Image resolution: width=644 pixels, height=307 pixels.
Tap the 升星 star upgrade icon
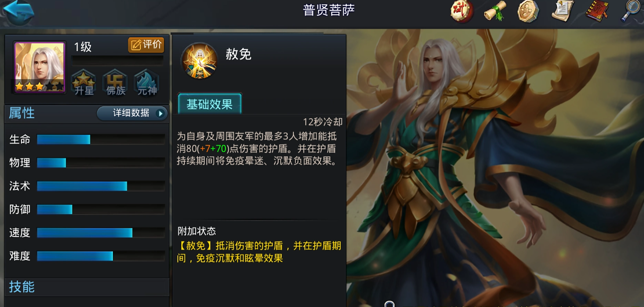(84, 83)
